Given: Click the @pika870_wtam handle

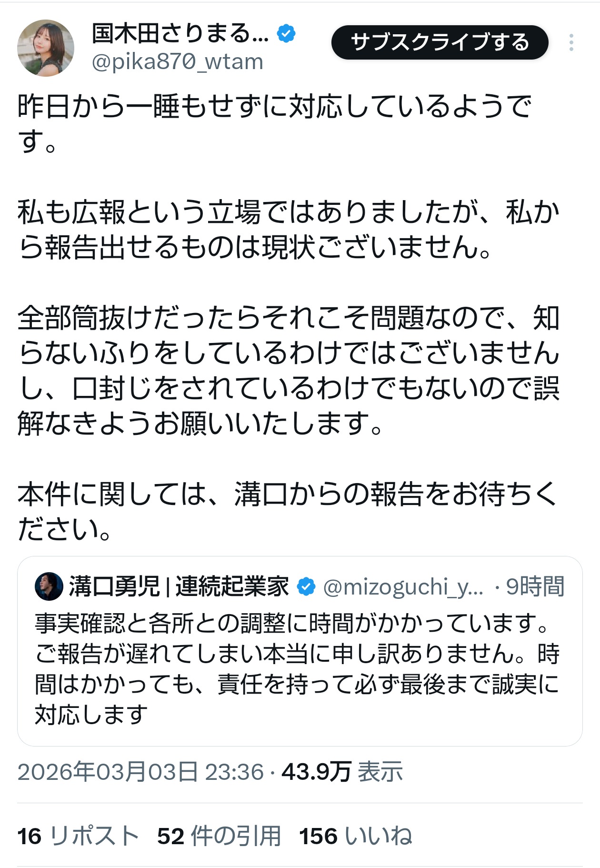Looking at the screenshot, I should point(177,62).
